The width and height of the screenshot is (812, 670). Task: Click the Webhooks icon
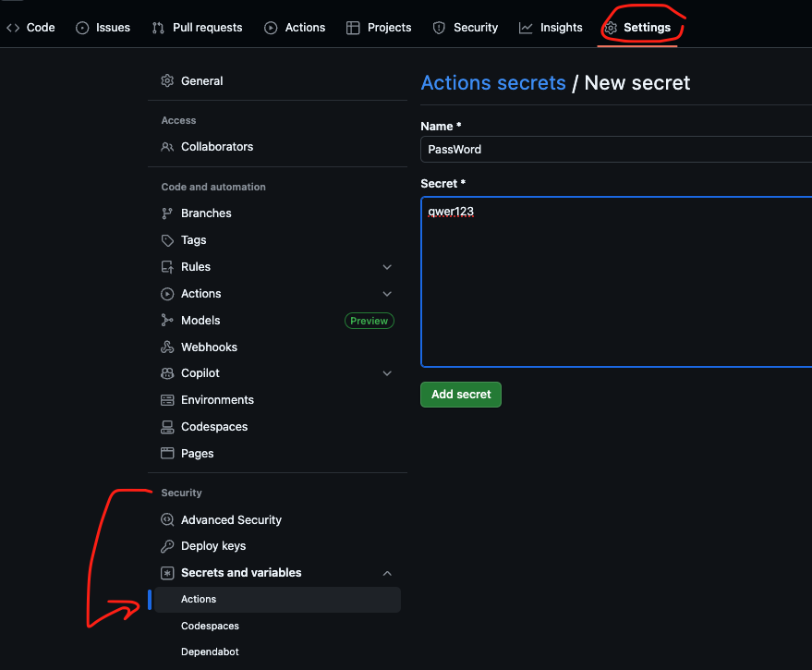(x=167, y=347)
